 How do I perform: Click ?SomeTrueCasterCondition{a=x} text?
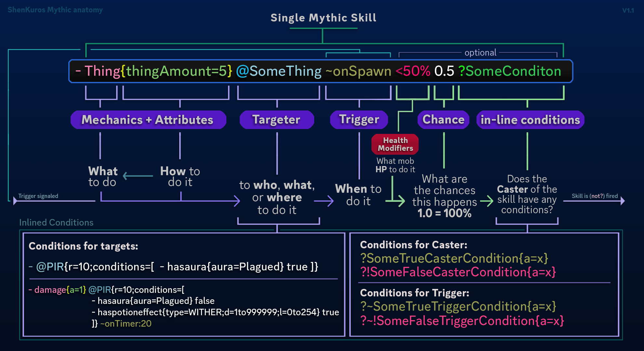point(454,258)
